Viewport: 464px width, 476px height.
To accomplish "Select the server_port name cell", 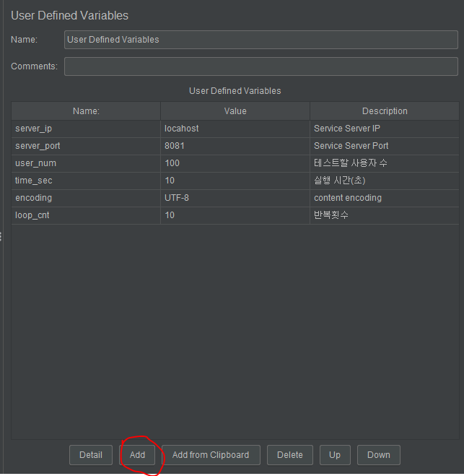I will tap(86, 146).
